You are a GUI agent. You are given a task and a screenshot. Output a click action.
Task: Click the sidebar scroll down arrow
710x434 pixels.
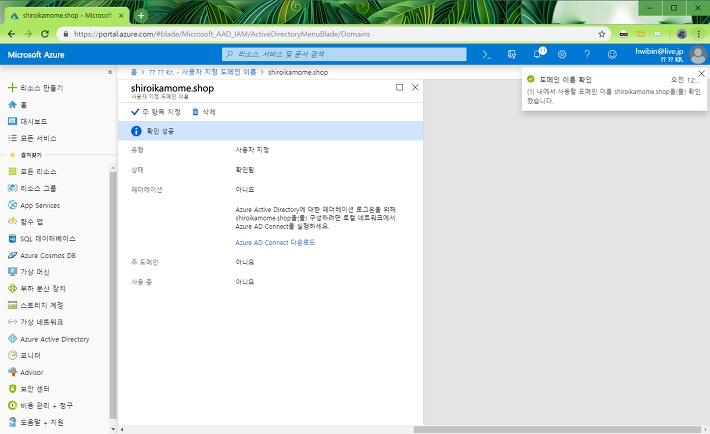[x=113, y=428]
